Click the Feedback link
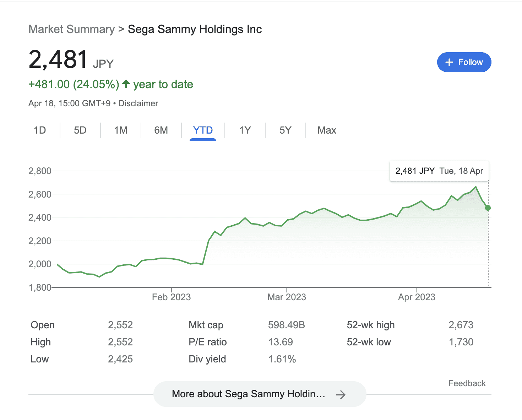Image resolution: width=522 pixels, height=420 pixels. tap(467, 383)
